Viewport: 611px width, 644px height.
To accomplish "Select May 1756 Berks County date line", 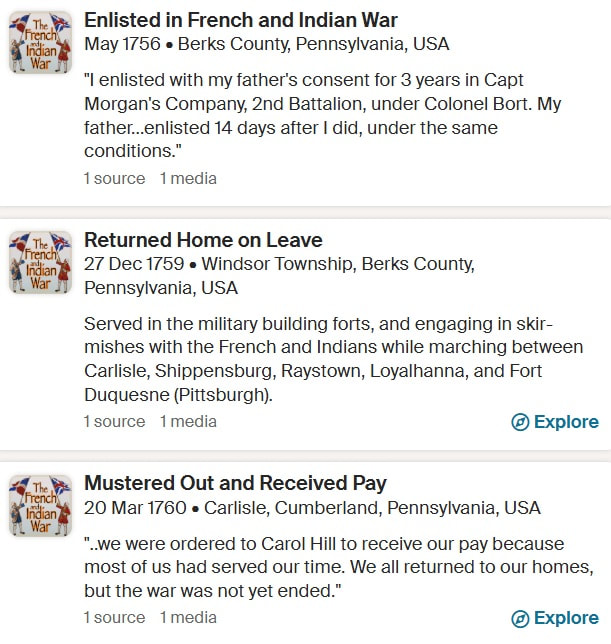I will coord(267,44).
